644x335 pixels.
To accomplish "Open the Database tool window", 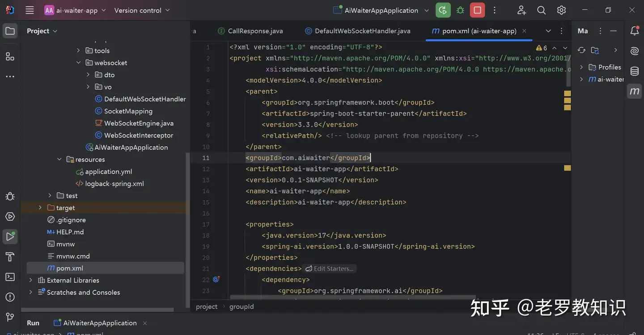I will [x=634, y=71].
